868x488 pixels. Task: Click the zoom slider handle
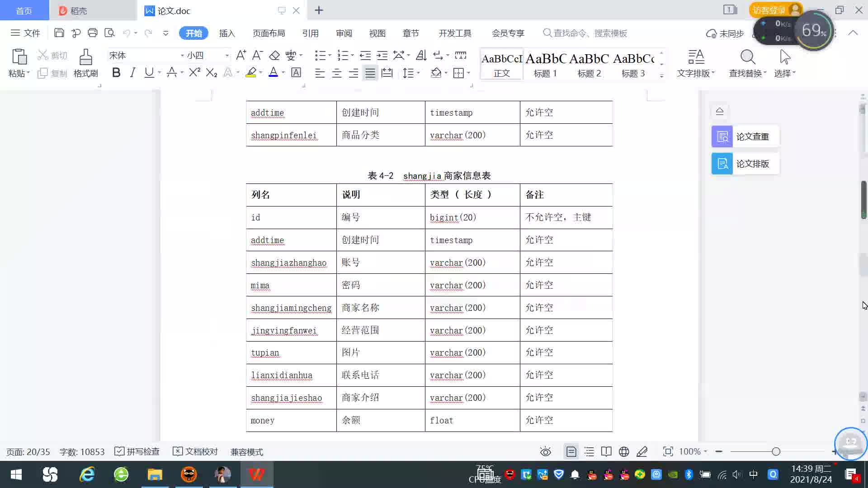(x=776, y=451)
